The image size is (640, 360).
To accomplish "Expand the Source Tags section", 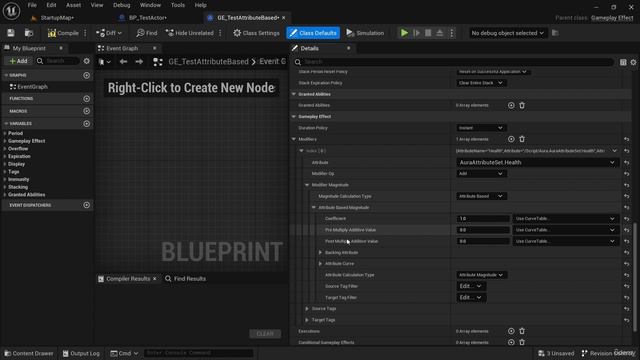I will pyautogui.click(x=307, y=309).
